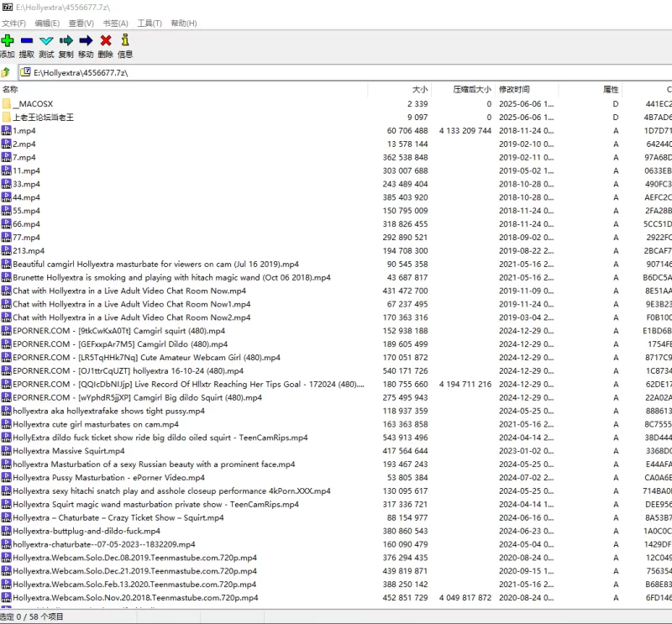This screenshot has width=672, height=624.
Task: Click the Move (移动) toolbar icon
Action: pyautogui.click(x=86, y=40)
